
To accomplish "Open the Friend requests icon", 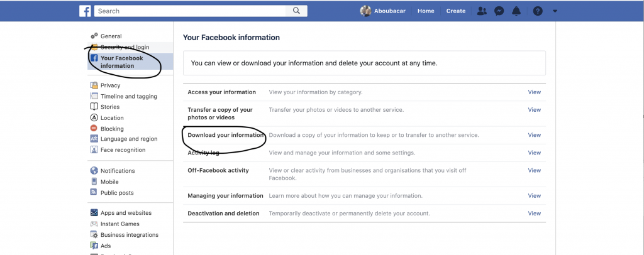I will tap(482, 11).
